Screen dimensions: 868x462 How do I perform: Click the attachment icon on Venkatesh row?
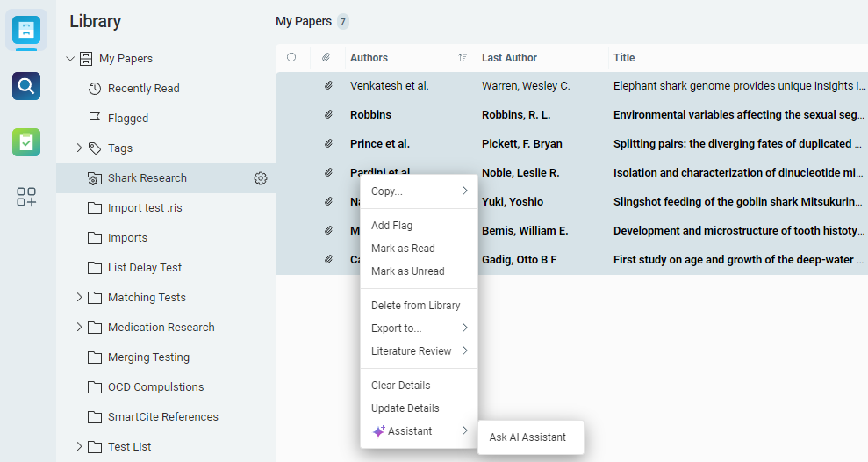click(327, 85)
